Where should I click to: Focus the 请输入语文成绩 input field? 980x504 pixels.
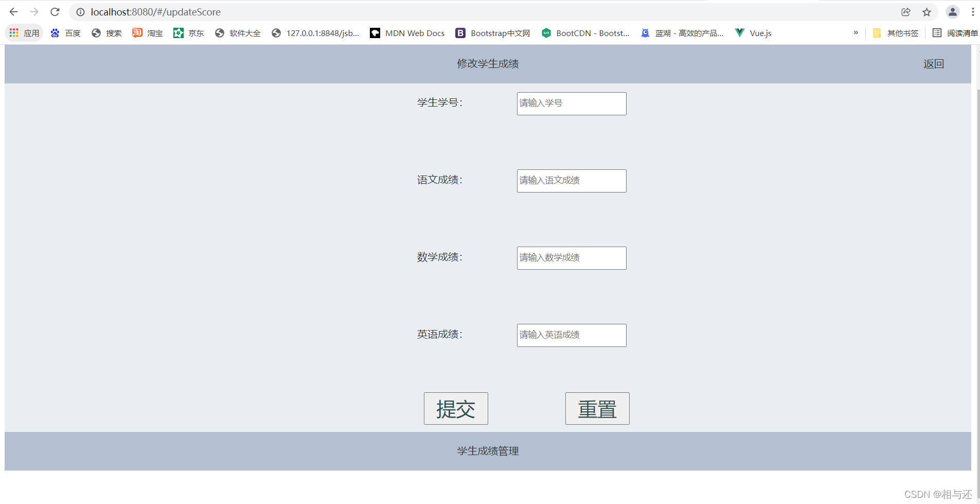coord(572,181)
